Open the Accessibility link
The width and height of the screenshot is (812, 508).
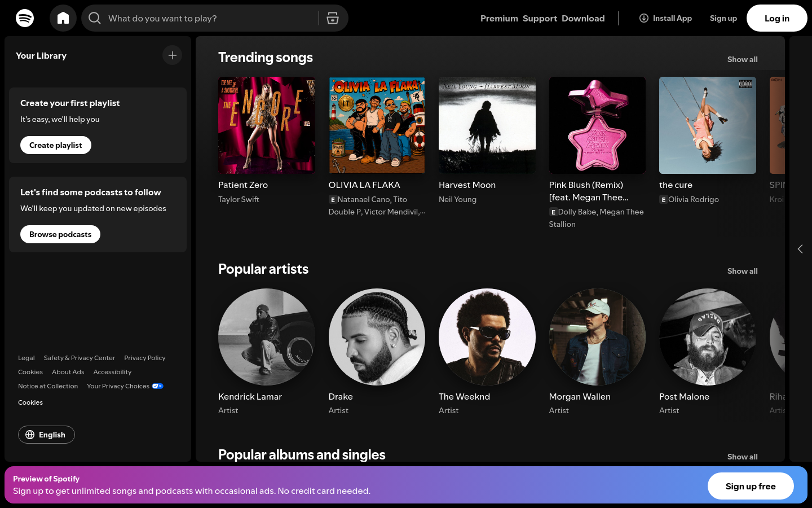[112, 372]
